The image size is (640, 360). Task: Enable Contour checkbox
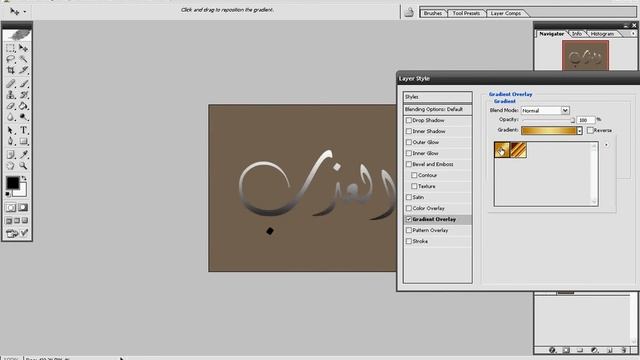414,176
